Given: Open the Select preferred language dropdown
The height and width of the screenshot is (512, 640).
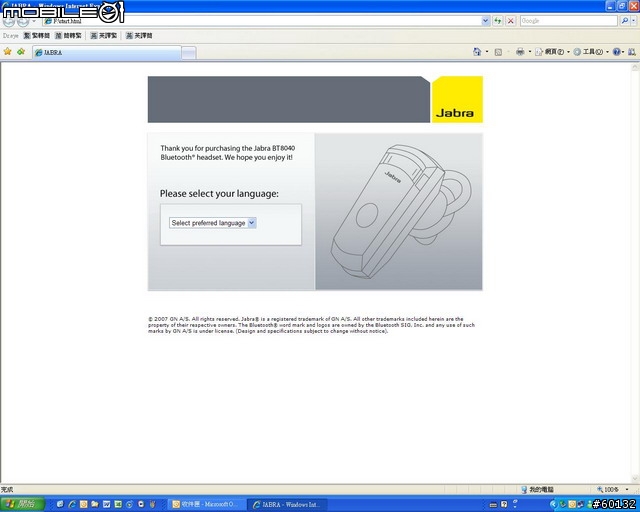Looking at the screenshot, I should (x=213, y=223).
